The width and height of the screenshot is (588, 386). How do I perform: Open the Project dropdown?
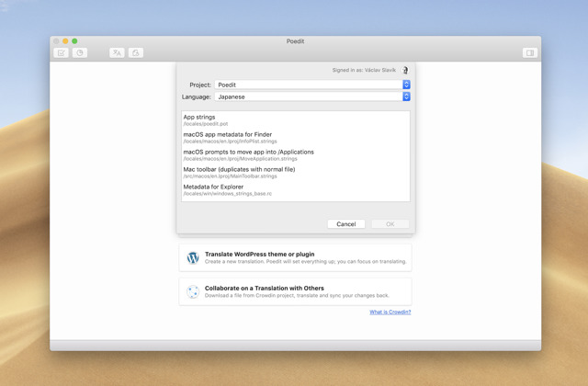pos(312,85)
